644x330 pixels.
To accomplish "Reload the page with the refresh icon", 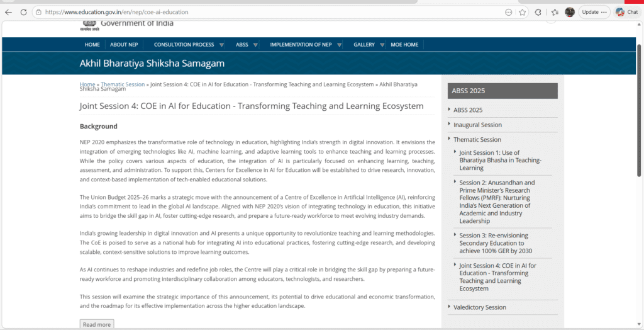I will (x=23, y=12).
